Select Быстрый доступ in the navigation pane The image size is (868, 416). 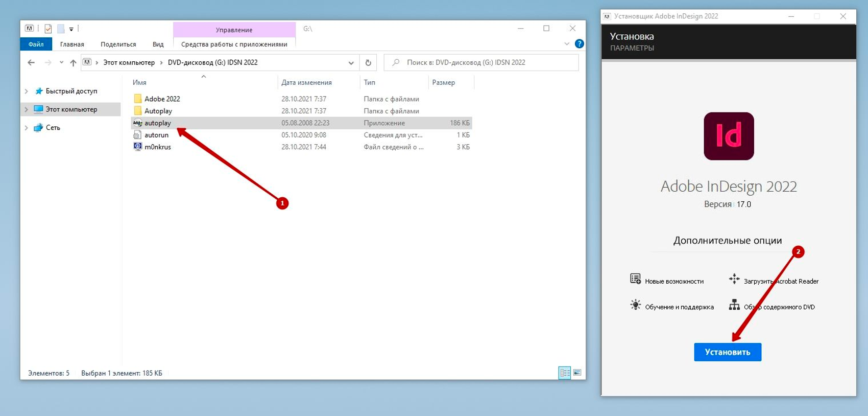(x=71, y=91)
